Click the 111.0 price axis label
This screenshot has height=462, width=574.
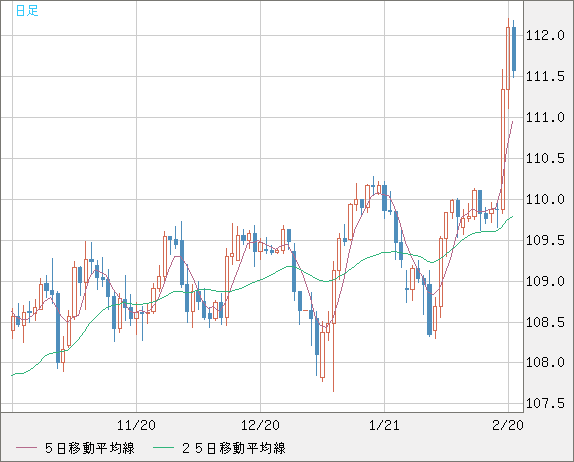[x=545, y=118]
